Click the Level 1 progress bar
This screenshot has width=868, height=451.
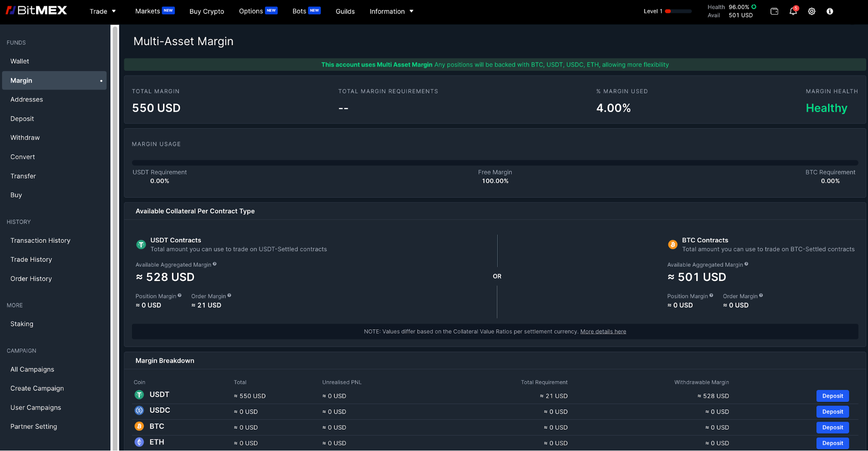678,11
